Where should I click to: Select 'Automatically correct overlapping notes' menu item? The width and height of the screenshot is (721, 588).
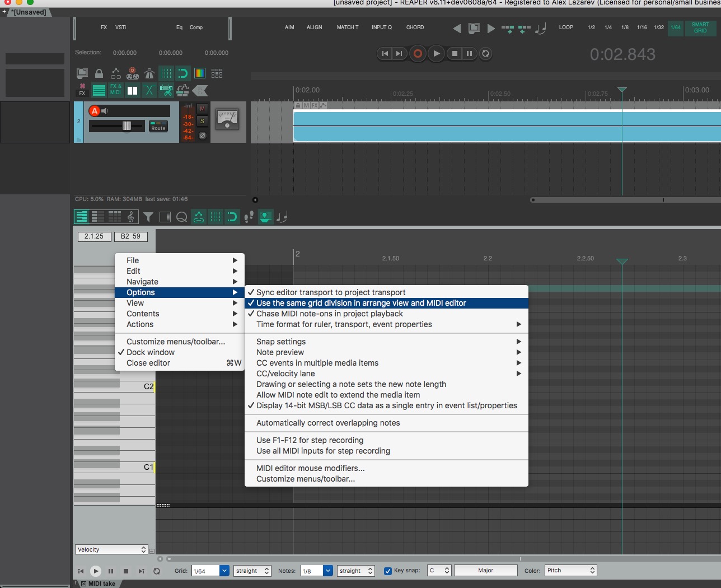[x=328, y=423]
